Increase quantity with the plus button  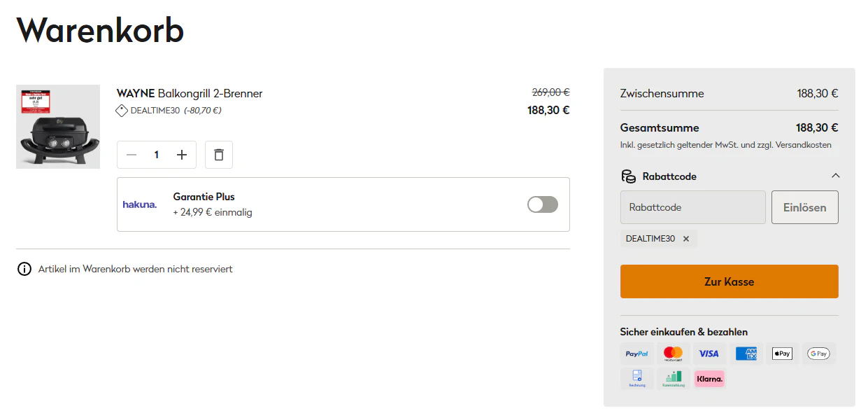click(182, 155)
